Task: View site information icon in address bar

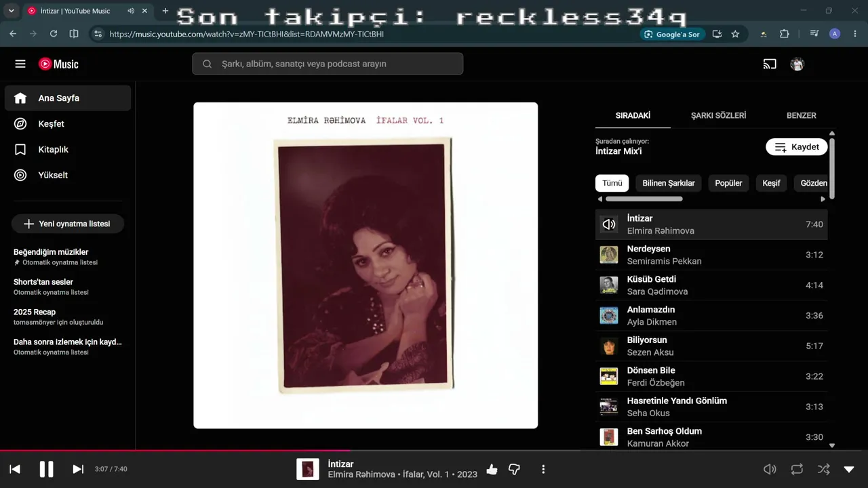Action: click(x=98, y=34)
